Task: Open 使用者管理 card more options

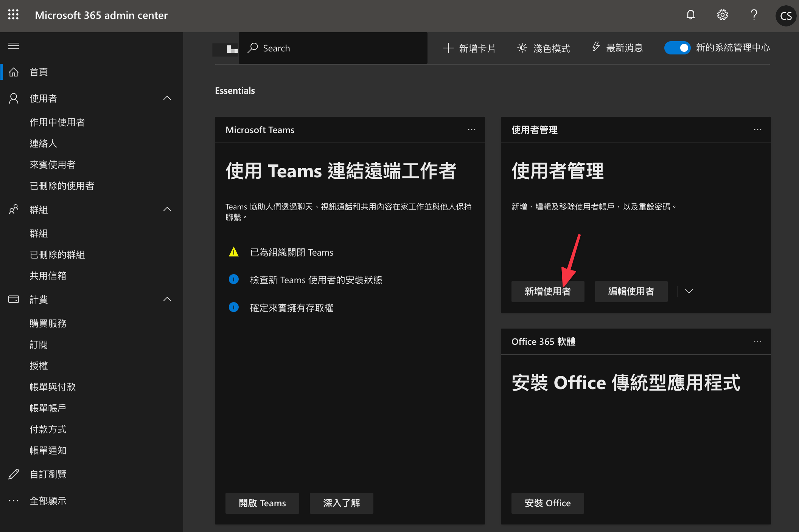Action: (x=757, y=130)
